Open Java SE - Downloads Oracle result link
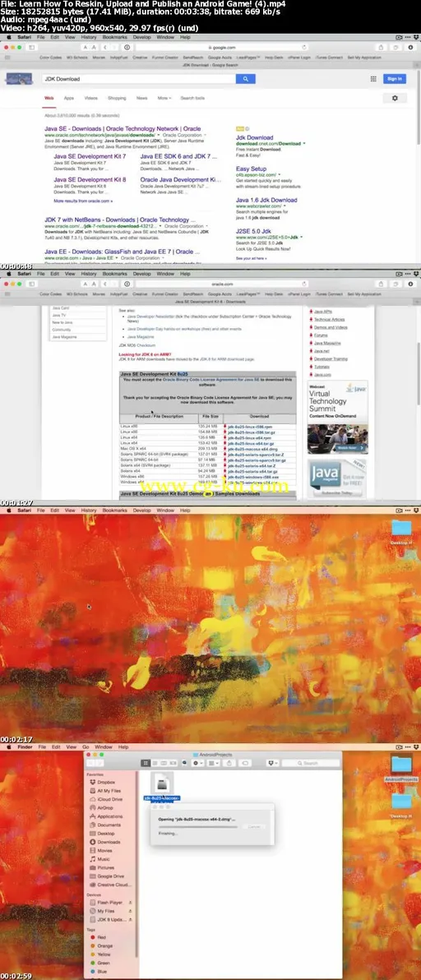Screen dimensions: 421x980 [x=123, y=129]
